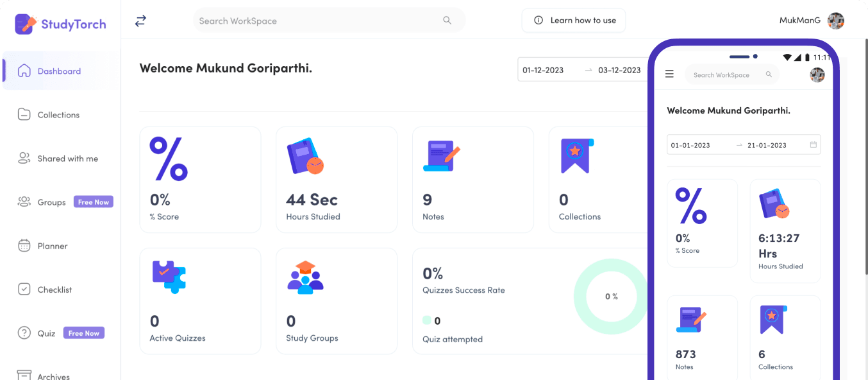The height and width of the screenshot is (380, 868).
Task: Click the Archives box icon
Action: click(x=24, y=375)
